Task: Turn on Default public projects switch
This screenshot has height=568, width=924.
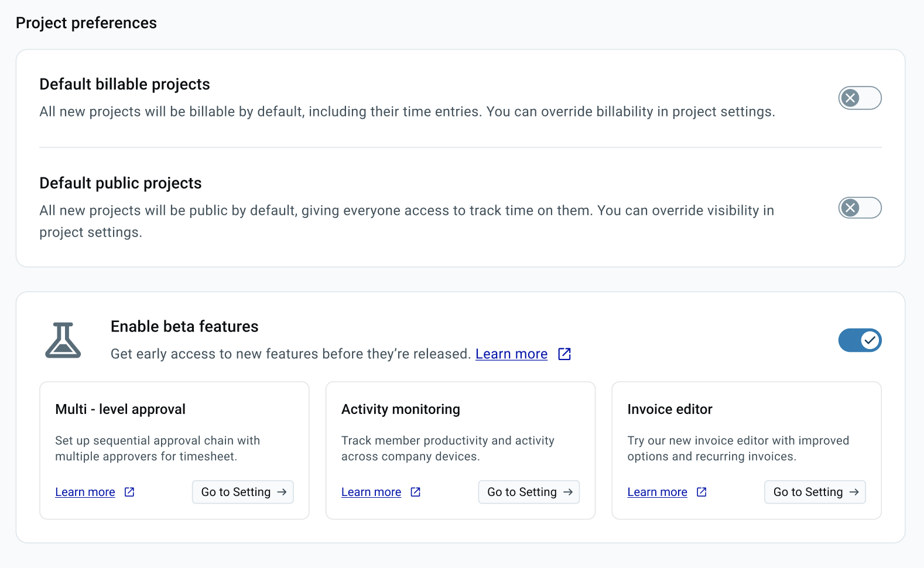Action: [x=860, y=207]
